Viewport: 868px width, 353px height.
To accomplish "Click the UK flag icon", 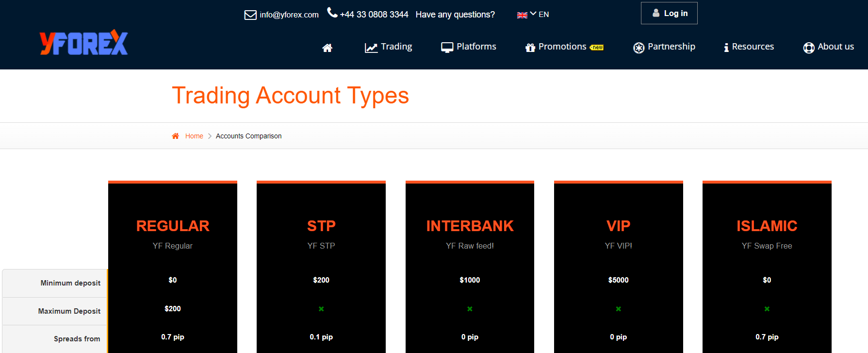I will point(522,15).
